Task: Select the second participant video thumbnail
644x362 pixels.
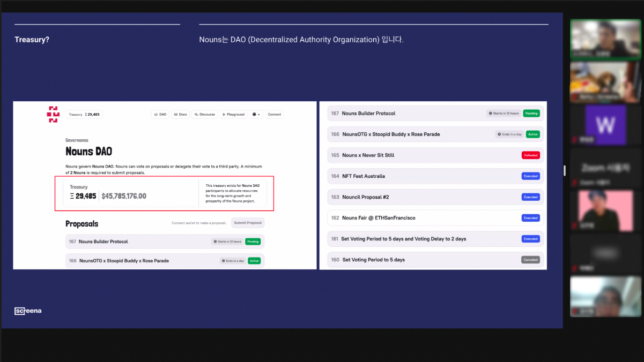Action: (606, 82)
